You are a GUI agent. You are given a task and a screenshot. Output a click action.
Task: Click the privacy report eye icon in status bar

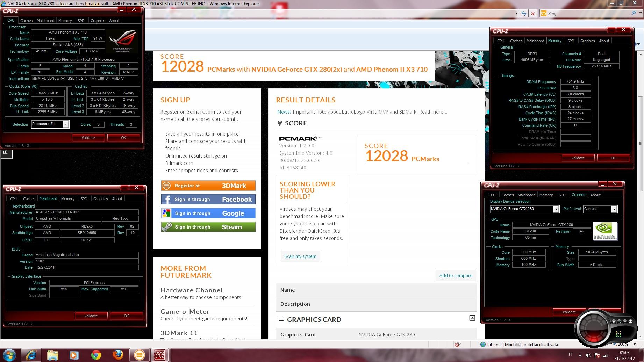point(458,344)
